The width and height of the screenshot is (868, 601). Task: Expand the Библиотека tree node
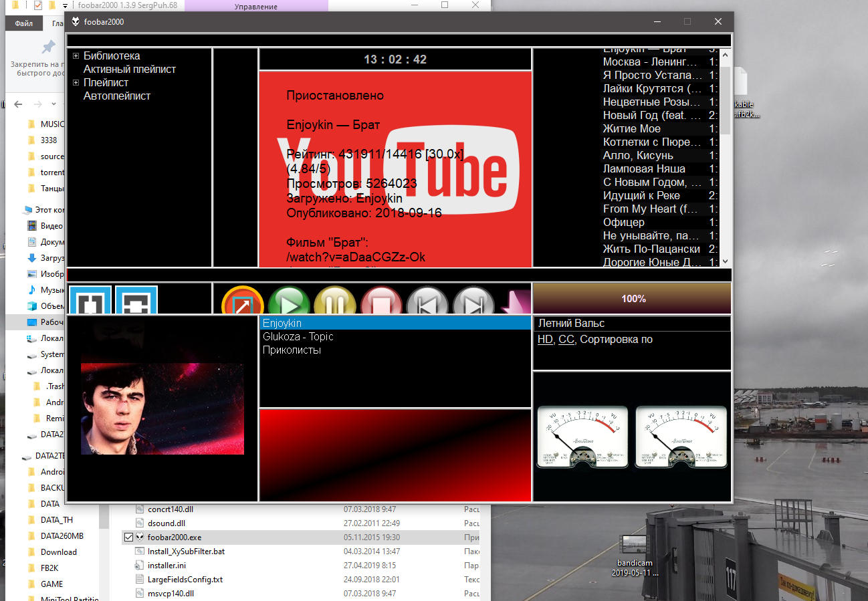(x=76, y=56)
